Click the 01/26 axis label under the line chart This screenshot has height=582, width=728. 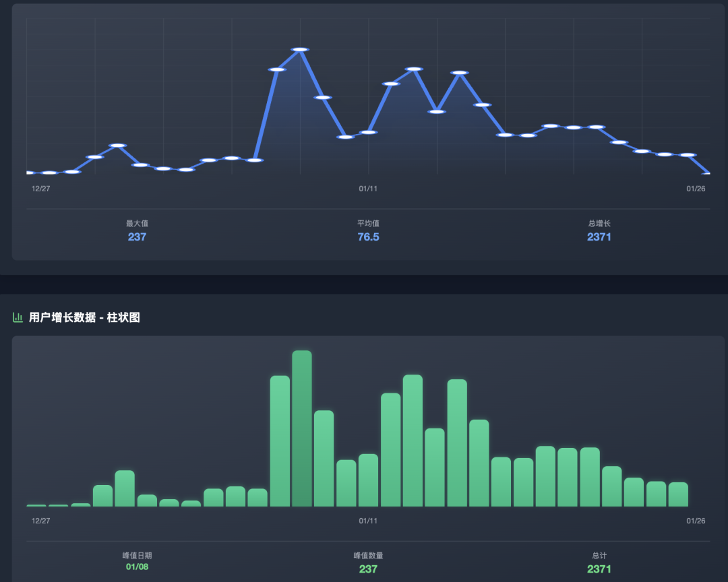pos(696,189)
